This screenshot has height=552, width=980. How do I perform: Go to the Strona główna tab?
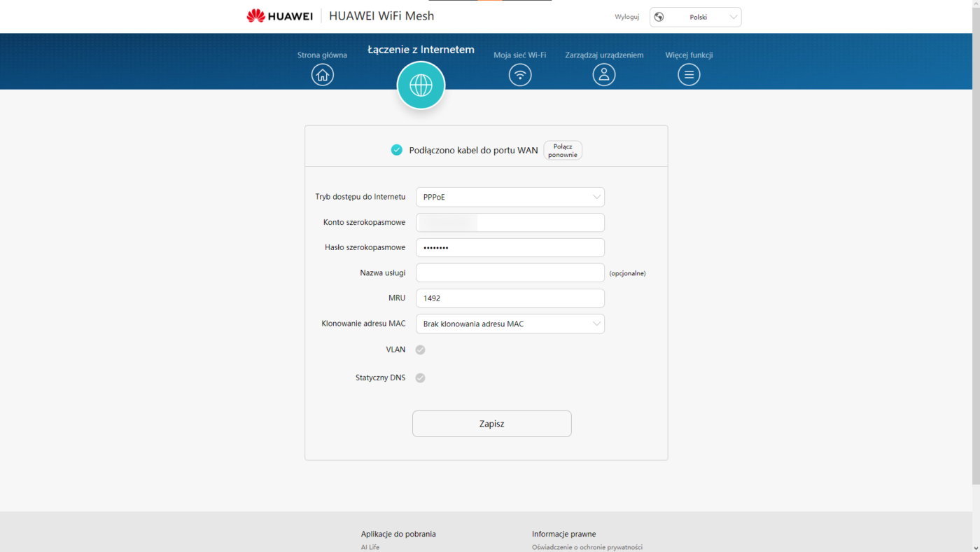tap(322, 55)
